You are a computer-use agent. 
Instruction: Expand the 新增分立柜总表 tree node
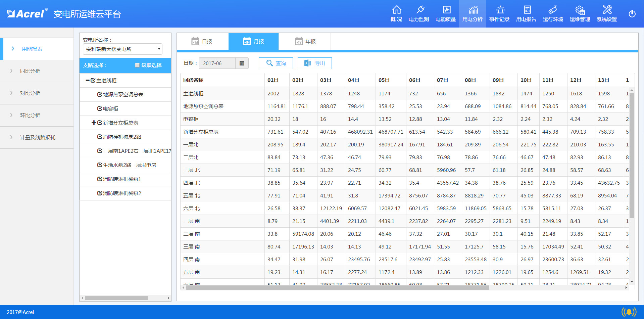tap(94, 123)
